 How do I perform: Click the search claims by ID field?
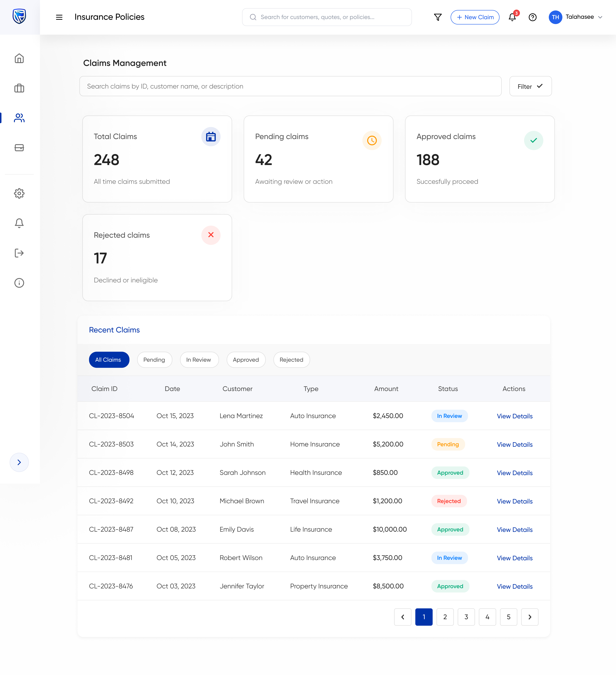(290, 86)
